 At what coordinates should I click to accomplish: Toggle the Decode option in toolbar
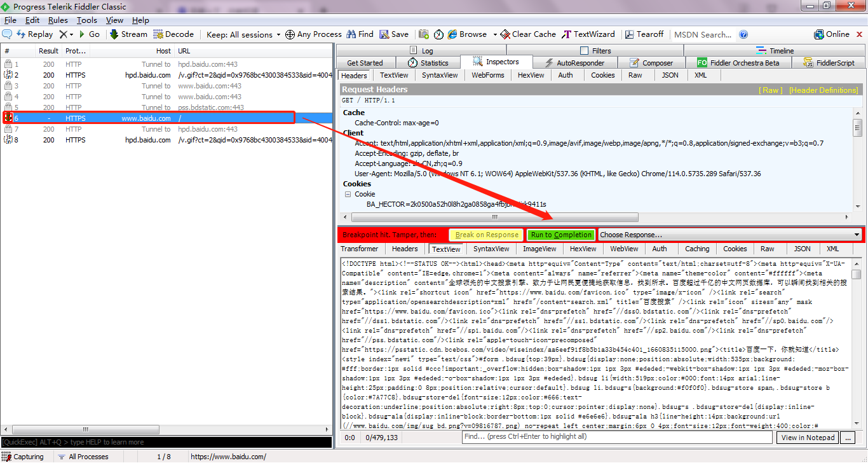(x=159, y=34)
